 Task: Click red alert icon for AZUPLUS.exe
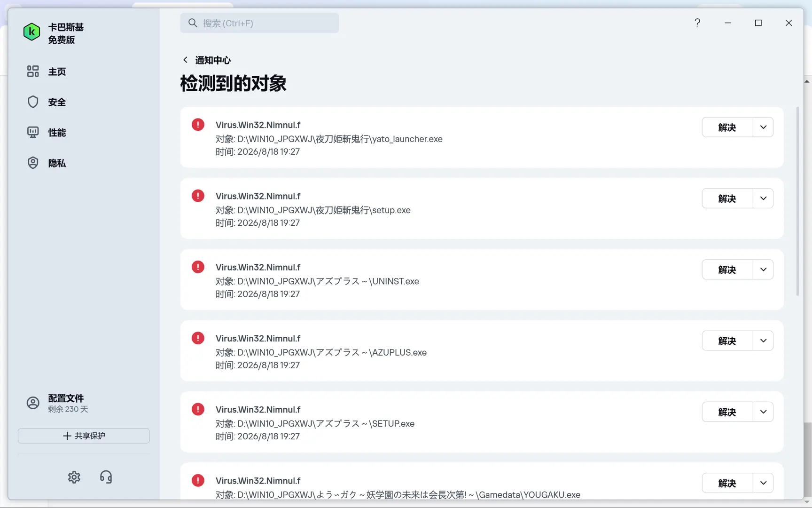198,338
